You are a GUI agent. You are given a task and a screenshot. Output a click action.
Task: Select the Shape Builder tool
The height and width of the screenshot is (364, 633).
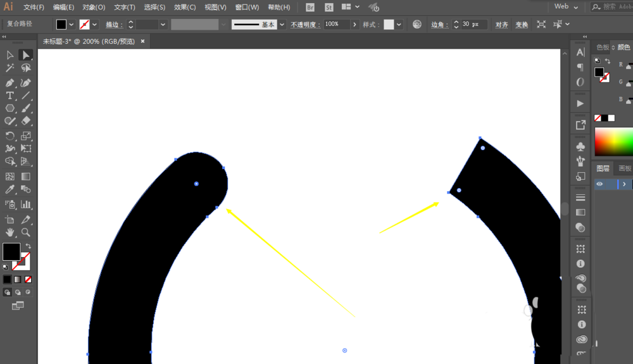10,161
